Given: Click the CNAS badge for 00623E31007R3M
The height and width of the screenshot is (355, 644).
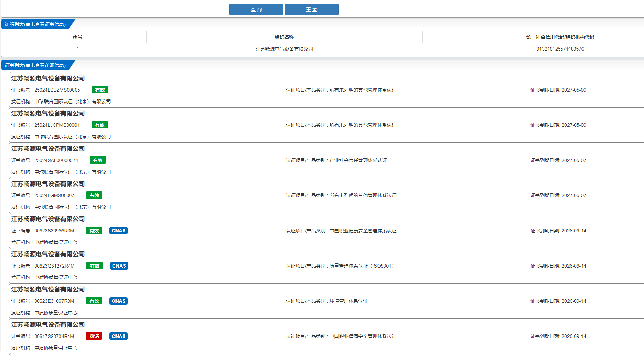Looking at the screenshot, I should [x=119, y=301].
